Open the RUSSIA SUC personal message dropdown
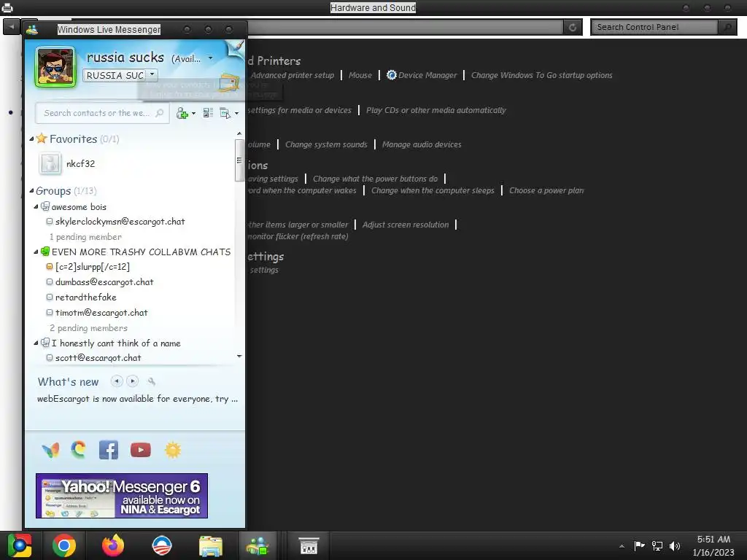 (152, 75)
